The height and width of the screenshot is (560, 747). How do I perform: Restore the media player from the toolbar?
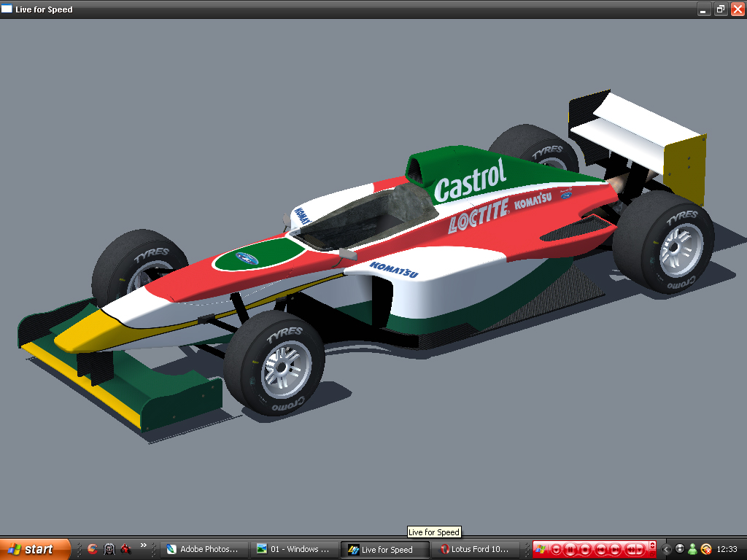pyautogui.click(x=653, y=554)
